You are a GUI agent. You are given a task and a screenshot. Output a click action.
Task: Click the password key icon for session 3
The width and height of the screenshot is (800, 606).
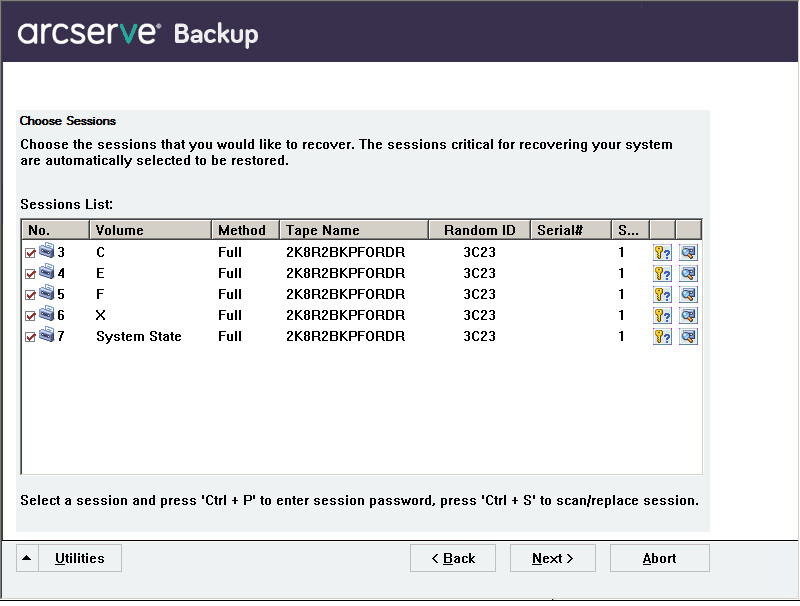(662, 252)
